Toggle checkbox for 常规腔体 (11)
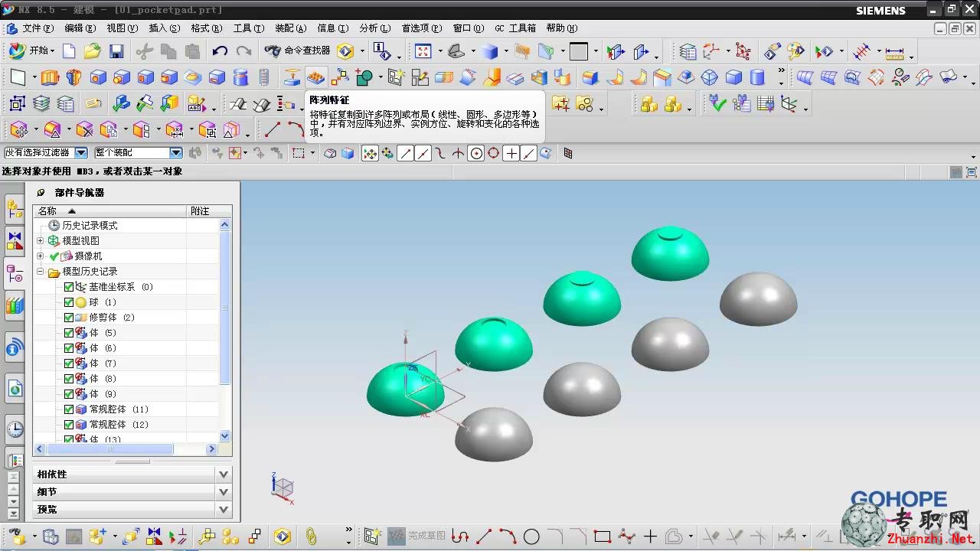Image resolution: width=980 pixels, height=551 pixels. [x=69, y=409]
